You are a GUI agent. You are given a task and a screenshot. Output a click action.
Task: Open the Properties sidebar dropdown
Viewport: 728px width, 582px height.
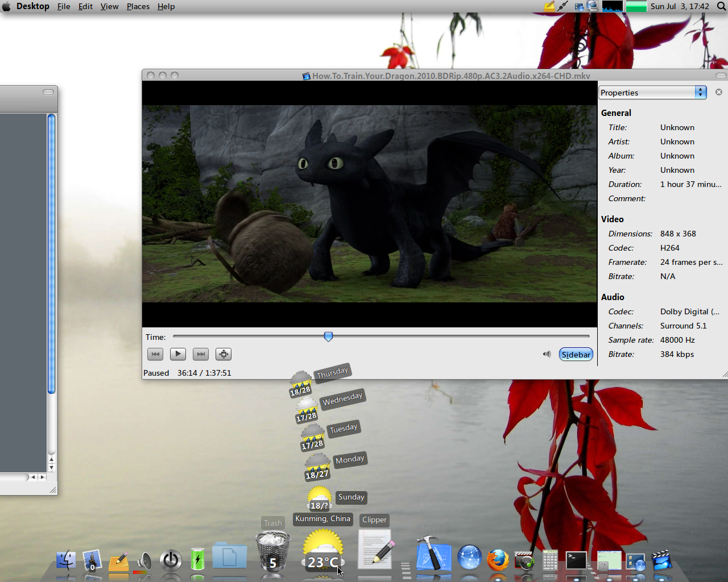click(x=652, y=93)
